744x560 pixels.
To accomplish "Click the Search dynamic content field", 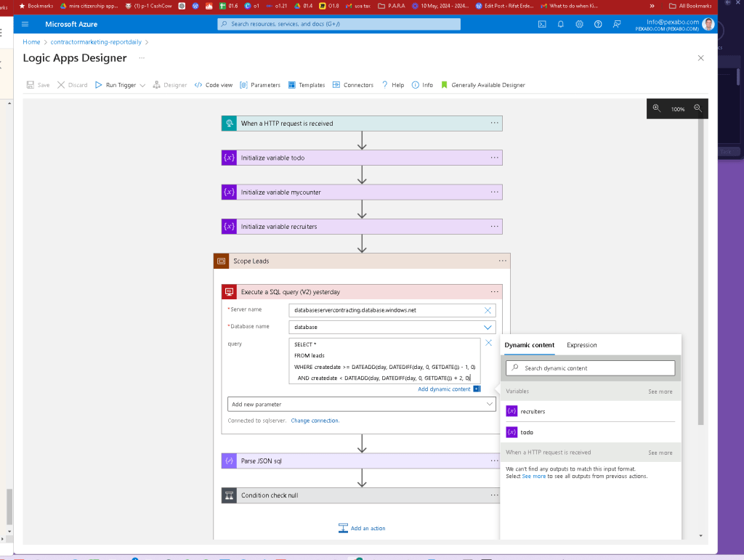I will (x=590, y=368).
